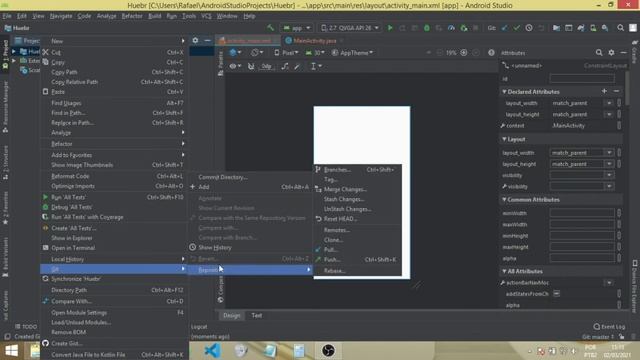Open the View Options eye dropdown

pos(235,66)
